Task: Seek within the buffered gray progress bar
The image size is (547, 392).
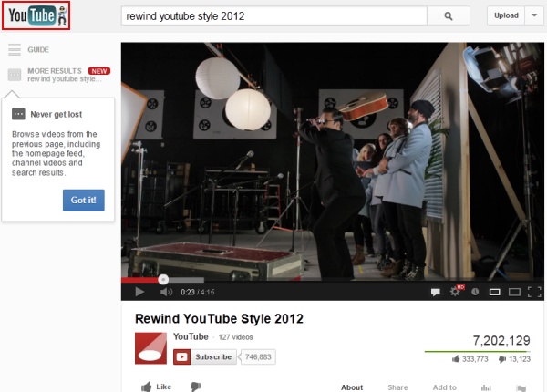Action: pos(187,280)
